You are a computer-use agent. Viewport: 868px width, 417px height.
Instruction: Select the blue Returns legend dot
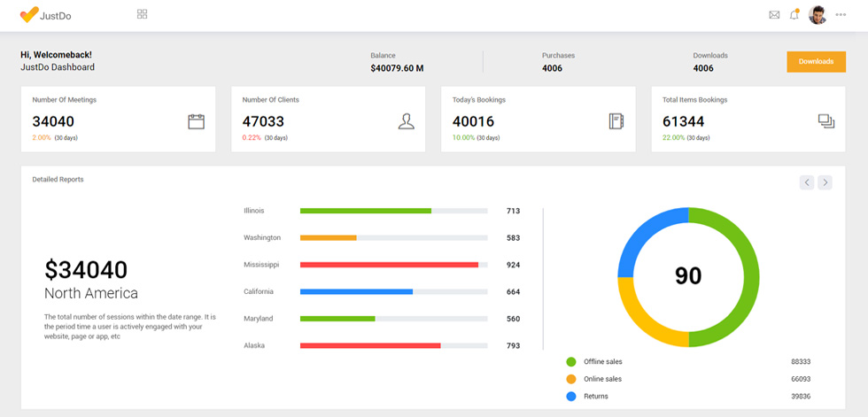click(x=570, y=396)
